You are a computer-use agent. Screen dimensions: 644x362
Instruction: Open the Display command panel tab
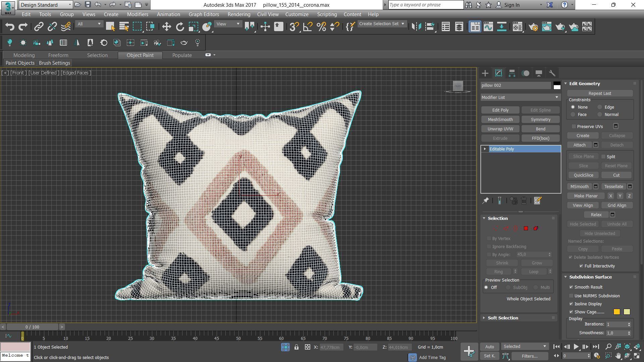(539, 73)
